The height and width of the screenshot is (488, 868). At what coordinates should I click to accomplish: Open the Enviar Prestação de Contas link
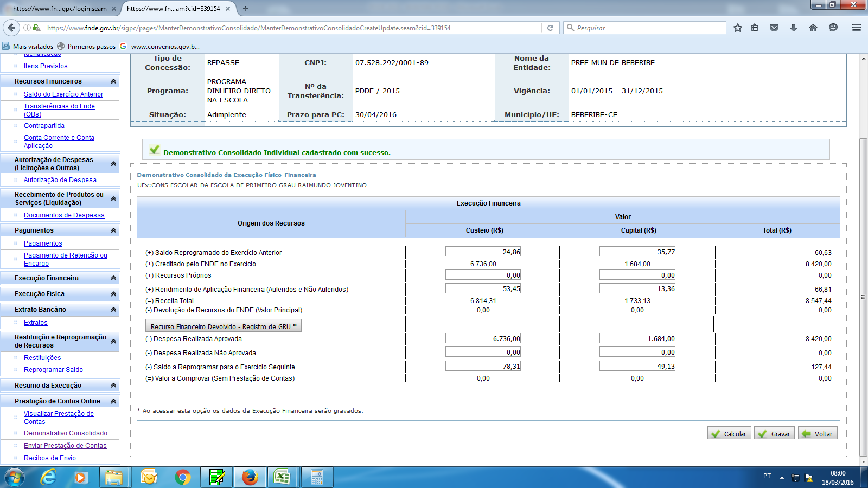pyautogui.click(x=65, y=446)
